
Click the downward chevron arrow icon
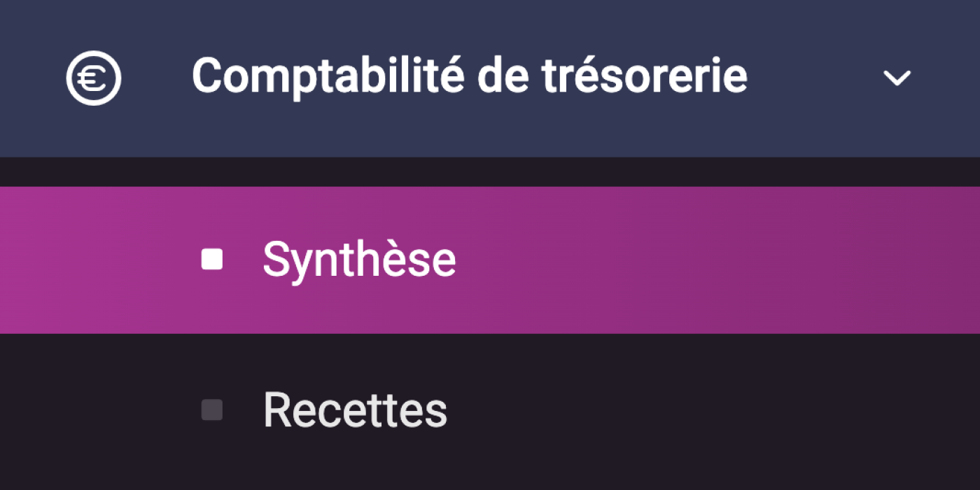897,78
